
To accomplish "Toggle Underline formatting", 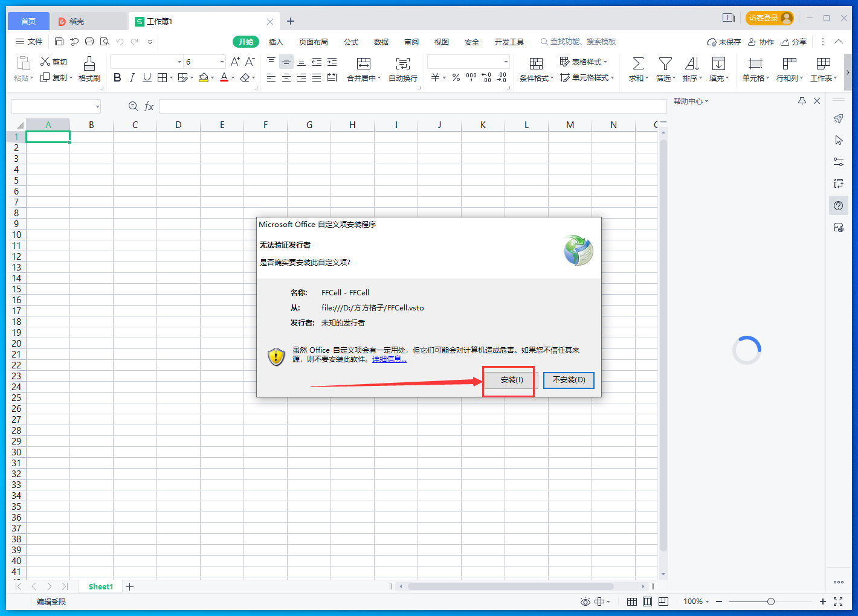I will tap(147, 78).
